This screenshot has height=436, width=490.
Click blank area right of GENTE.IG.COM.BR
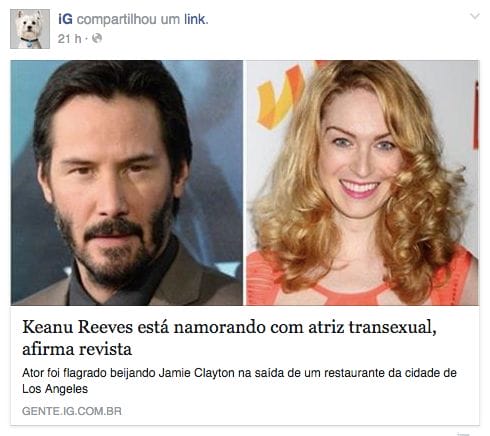pos(300,411)
